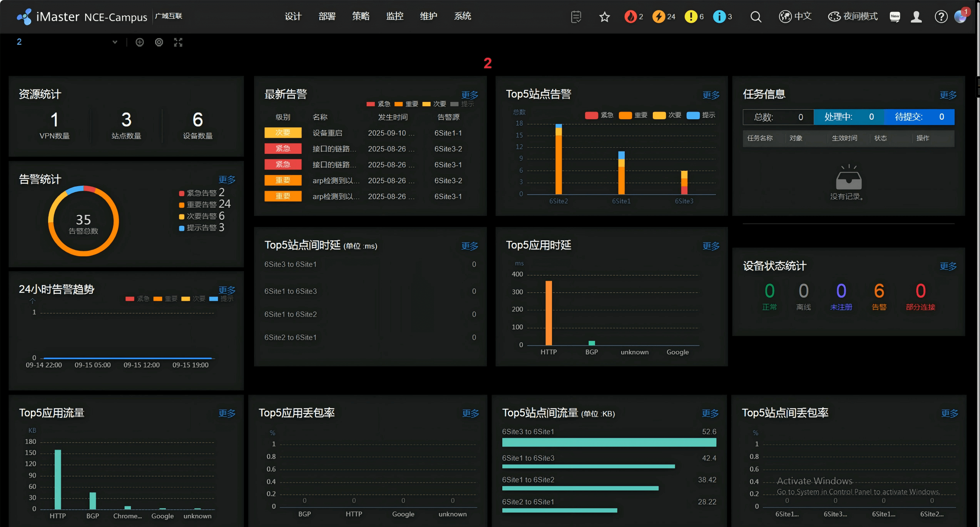Open the task list clipboard icon
This screenshot has height=527, width=980.
point(576,17)
